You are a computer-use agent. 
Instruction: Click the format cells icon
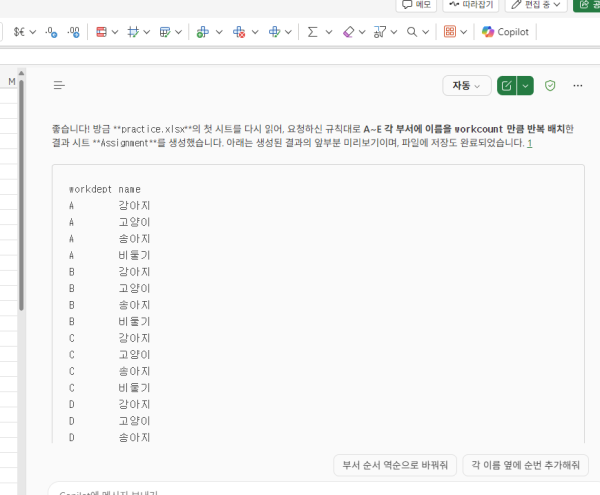point(274,32)
